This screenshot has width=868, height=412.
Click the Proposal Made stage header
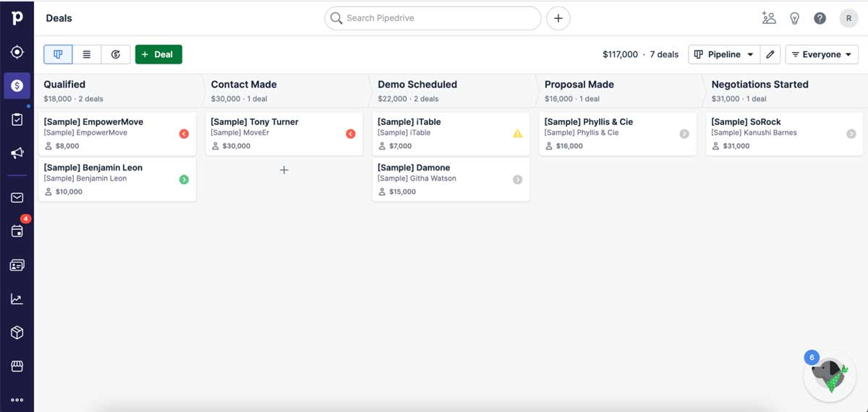(x=579, y=85)
